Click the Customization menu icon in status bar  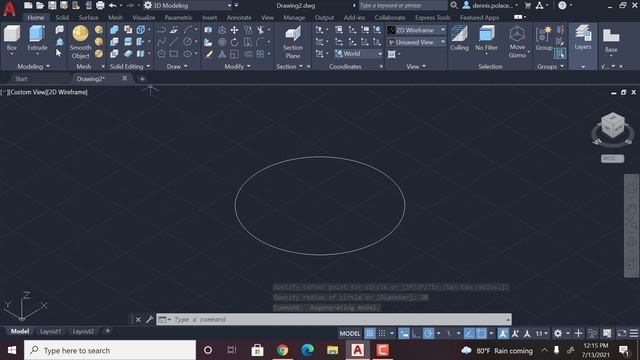tap(634, 333)
